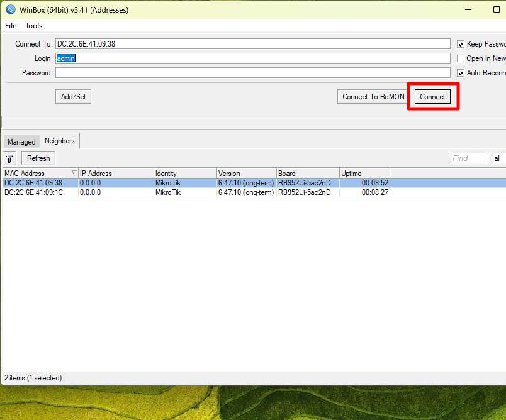The width and height of the screenshot is (506, 420).
Task: Minimize the WinBox window
Action: pyautogui.click(x=468, y=10)
